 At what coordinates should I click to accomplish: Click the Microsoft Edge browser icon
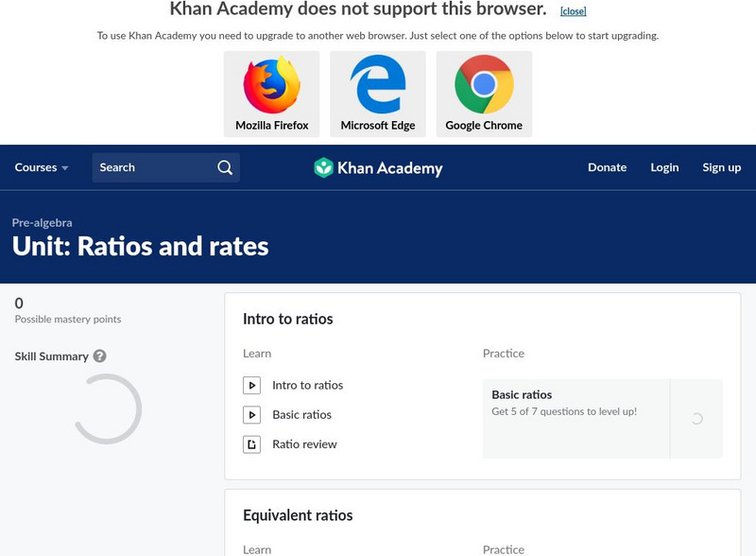pyautogui.click(x=378, y=85)
